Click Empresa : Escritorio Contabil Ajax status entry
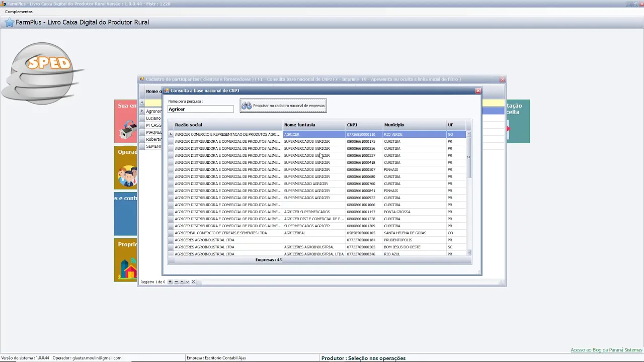This screenshot has height=362, width=644. (x=216, y=358)
